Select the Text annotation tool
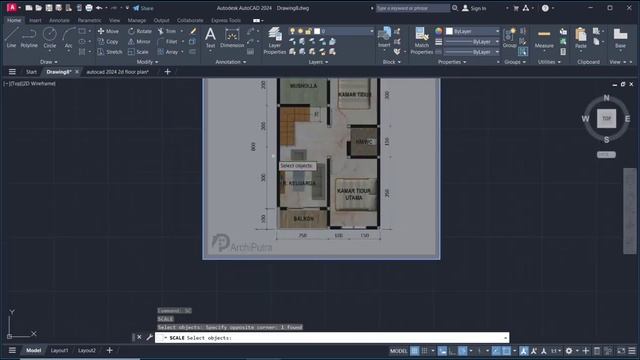The width and height of the screenshot is (640, 360). 210,38
